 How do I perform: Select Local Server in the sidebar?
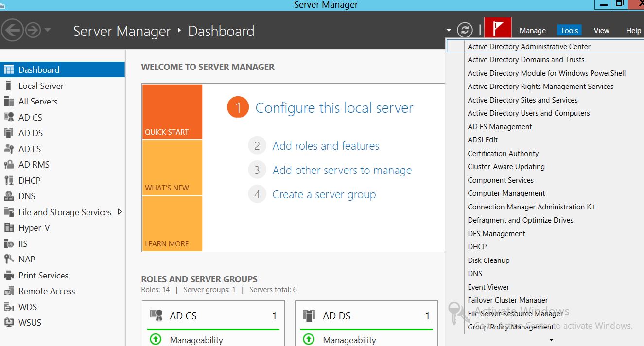(41, 86)
